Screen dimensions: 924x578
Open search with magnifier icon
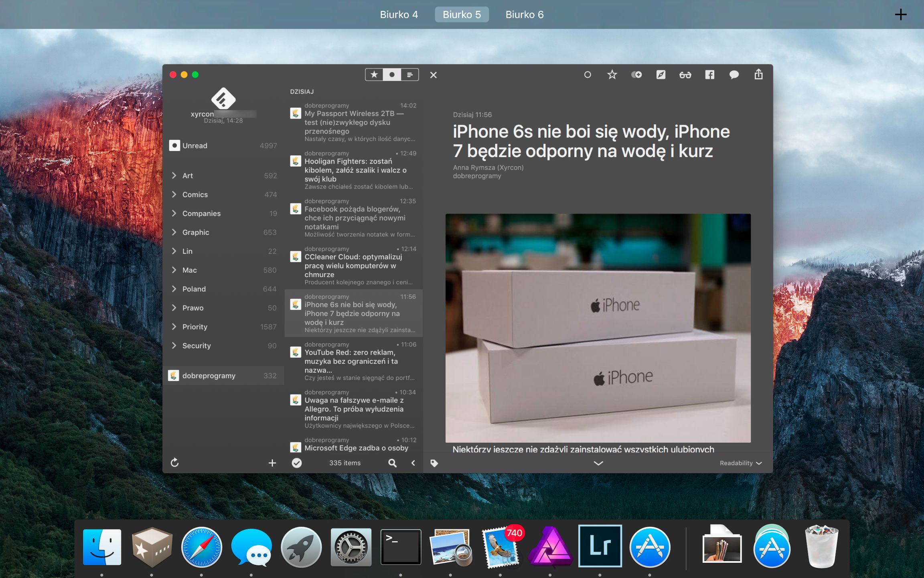[x=392, y=463]
